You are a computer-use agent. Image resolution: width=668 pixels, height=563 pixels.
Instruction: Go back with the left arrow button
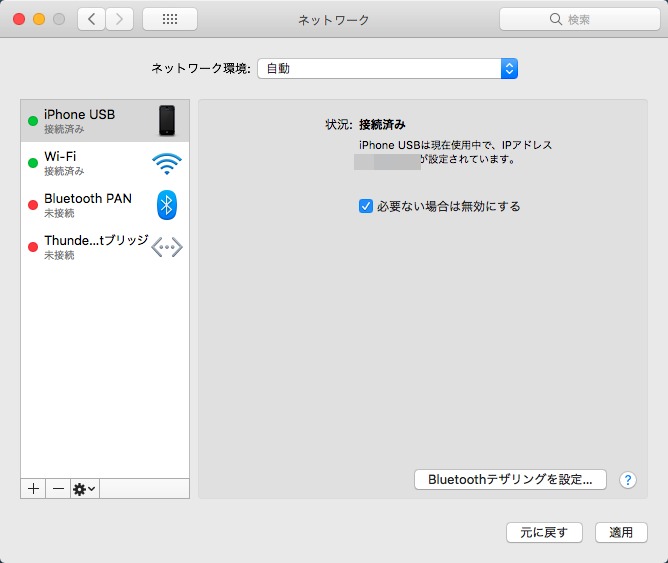(x=92, y=19)
